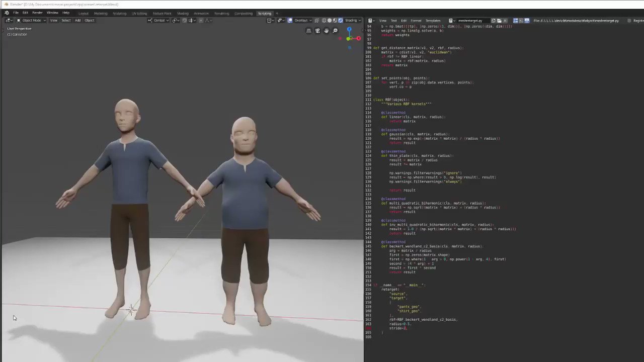Unlink meshretarget.py with X button
Viewport: 644px width, 362px height.
pyautogui.click(x=505, y=21)
